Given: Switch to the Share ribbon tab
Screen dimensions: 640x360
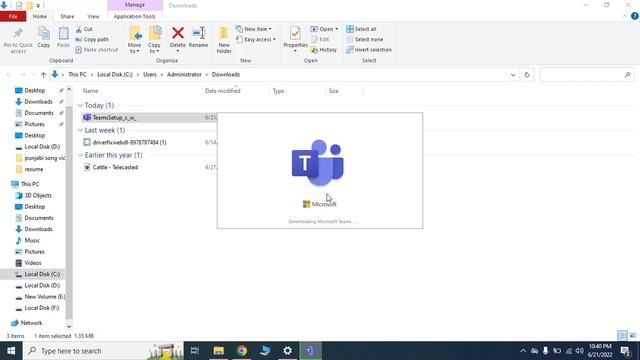Looking at the screenshot, I should tap(67, 16).
